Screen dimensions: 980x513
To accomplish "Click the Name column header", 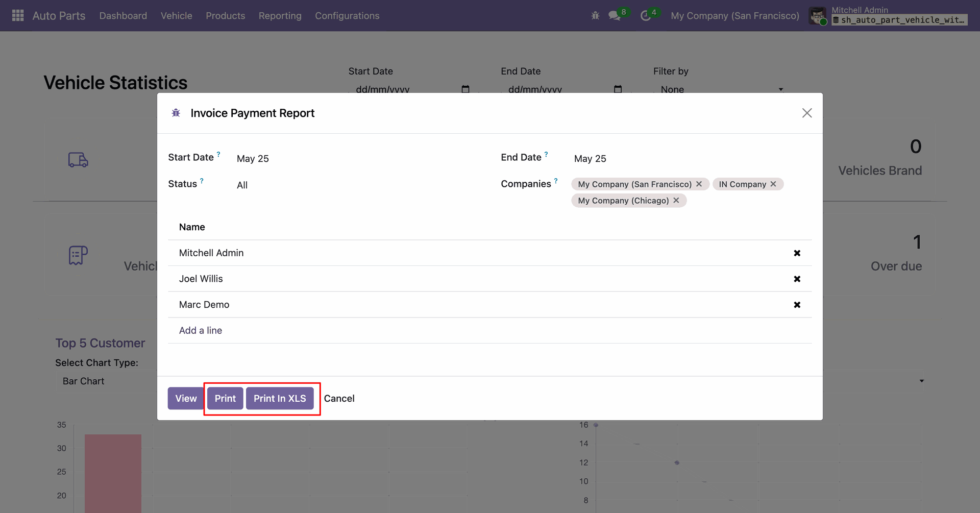I will click(x=192, y=227).
